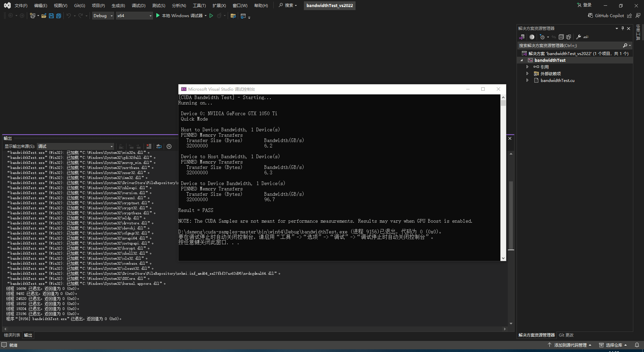Toggle word wrap in the output panel

coord(159,146)
